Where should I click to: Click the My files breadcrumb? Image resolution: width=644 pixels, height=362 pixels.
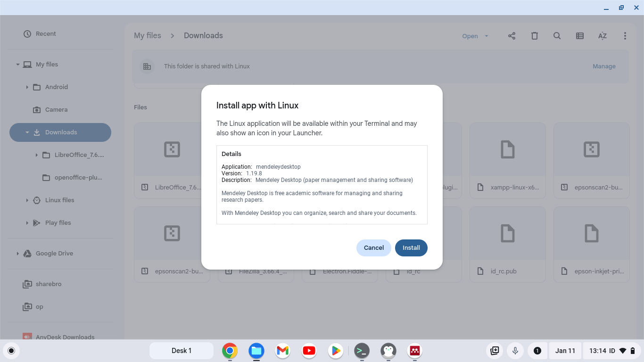point(147,36)
